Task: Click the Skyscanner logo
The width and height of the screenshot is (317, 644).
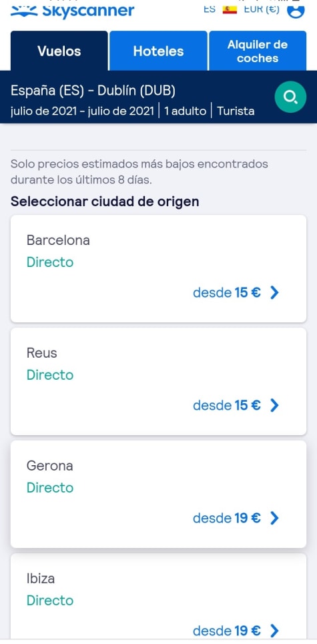Action: (72, 10)
